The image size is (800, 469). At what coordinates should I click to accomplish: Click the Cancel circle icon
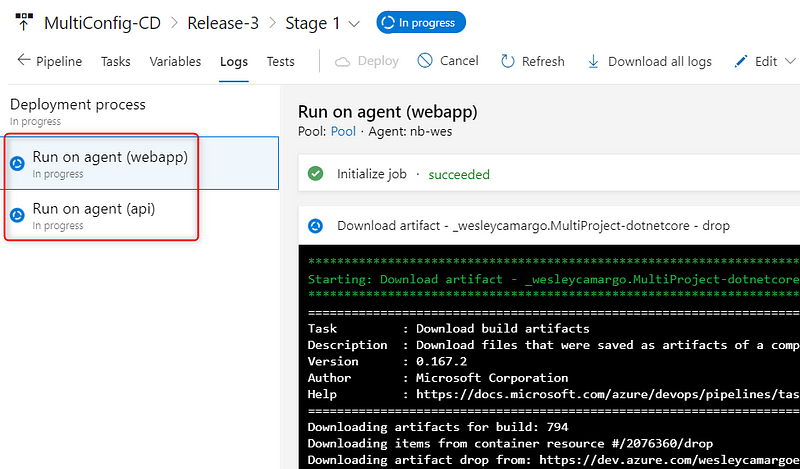point(425,61)
